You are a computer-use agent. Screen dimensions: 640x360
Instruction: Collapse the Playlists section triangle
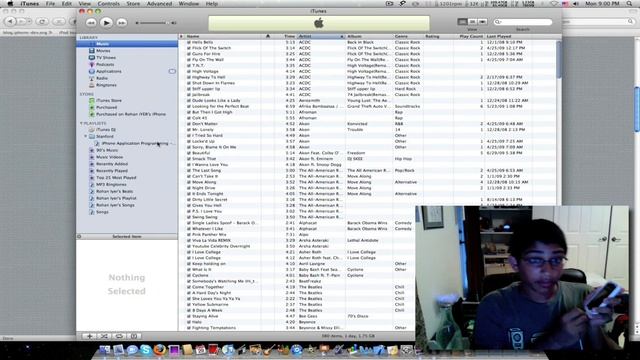click(x=81, y=123)
